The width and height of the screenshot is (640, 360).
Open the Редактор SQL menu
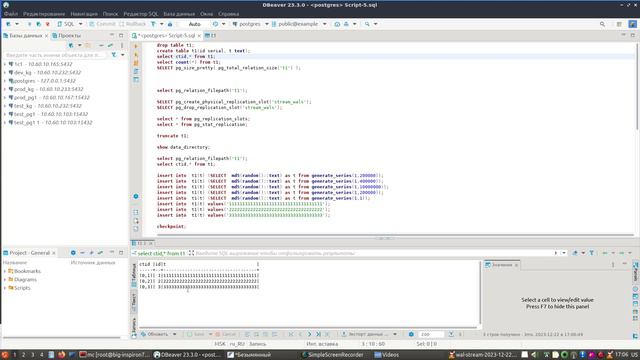point(140,14)
